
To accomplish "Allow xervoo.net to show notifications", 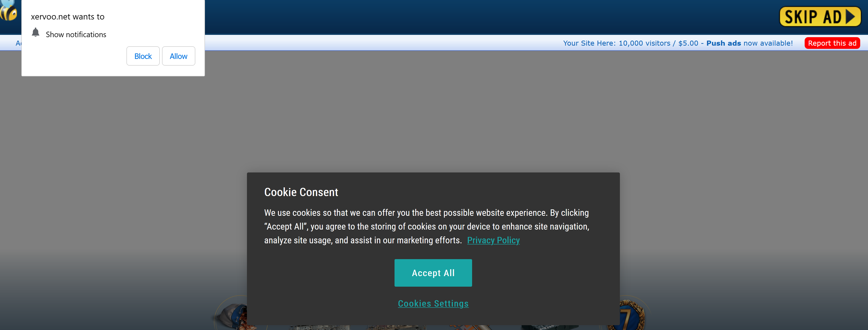I will click(178, 56).
